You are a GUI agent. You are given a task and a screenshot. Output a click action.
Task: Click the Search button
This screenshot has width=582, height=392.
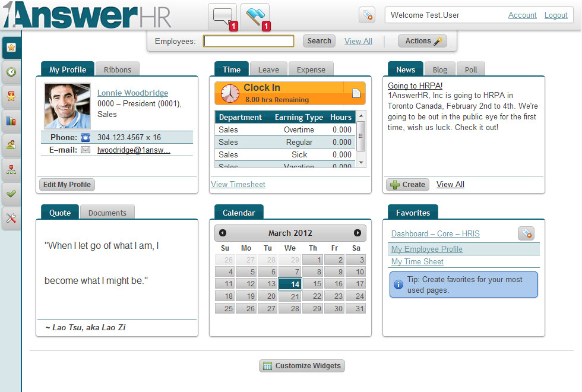320,41
